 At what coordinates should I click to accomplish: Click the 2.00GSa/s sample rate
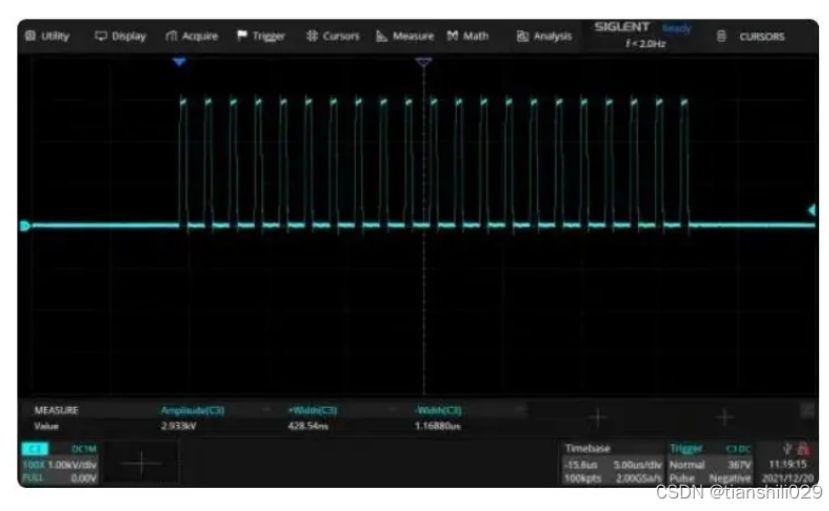click(x=639, y=478)
